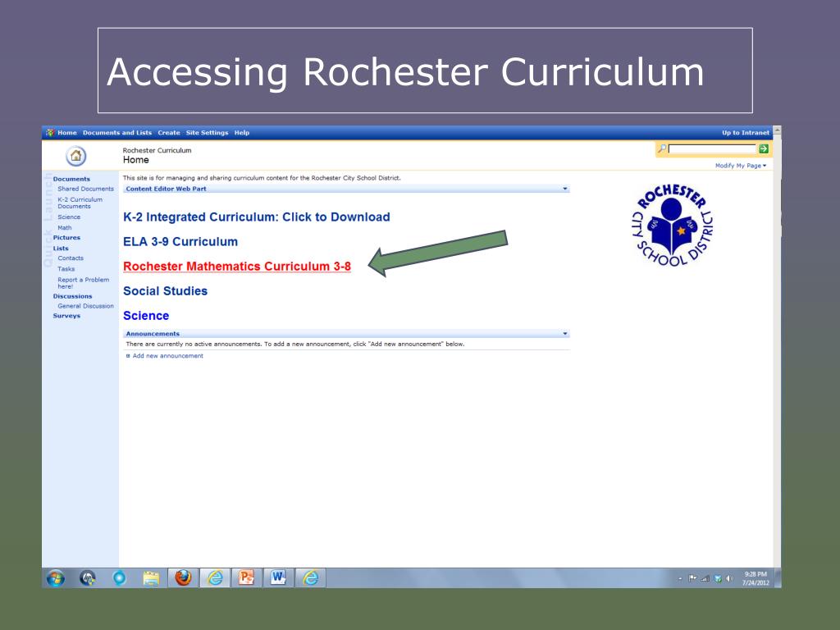Click the site icon left of Home menu
The width and height of the screenshot is (840, 630).
coord(50,132)
